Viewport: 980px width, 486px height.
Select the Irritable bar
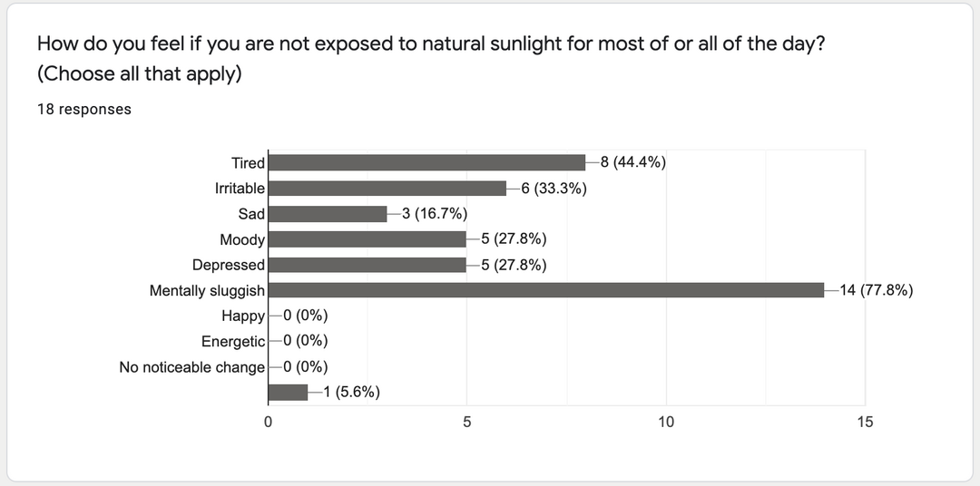coord(387,189)
